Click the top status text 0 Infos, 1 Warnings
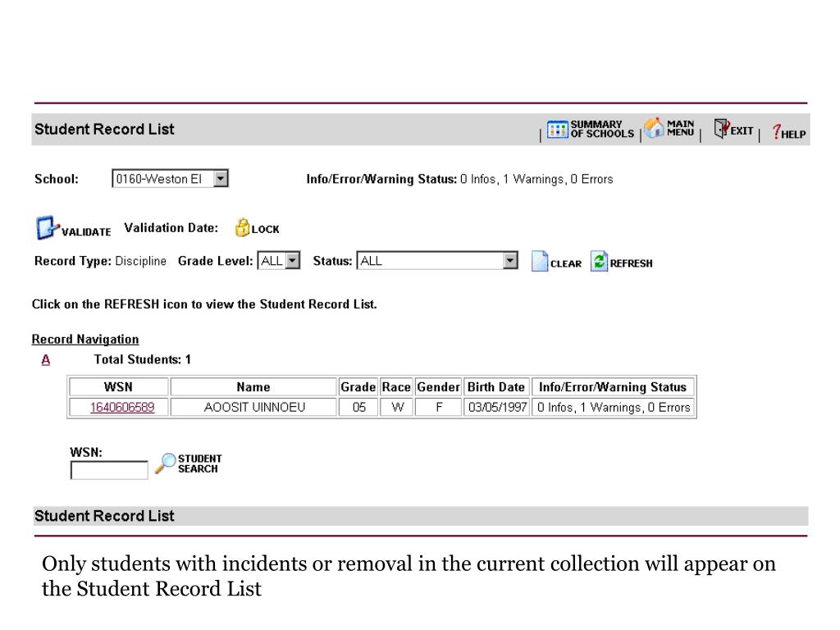 tap(536, 179)
